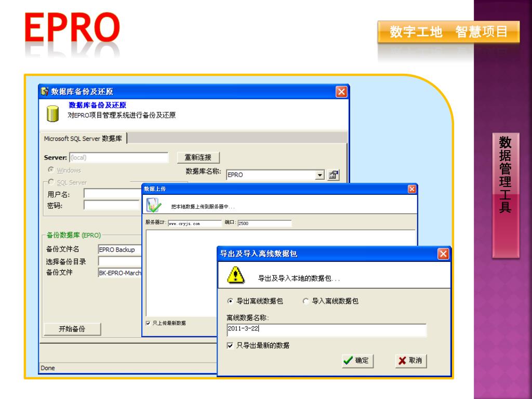Click the 用户名 input field
Image resolution: width=532 pixels, height=399 pixels.
112,194
